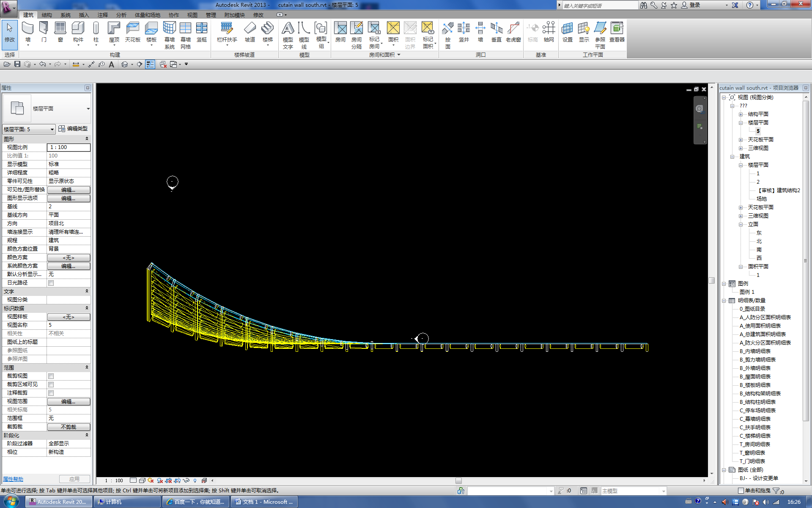The height and width of the screenshot is (508, 812).
Task: Select the Ramp (坡道) tool
Action: pos(250,32)
